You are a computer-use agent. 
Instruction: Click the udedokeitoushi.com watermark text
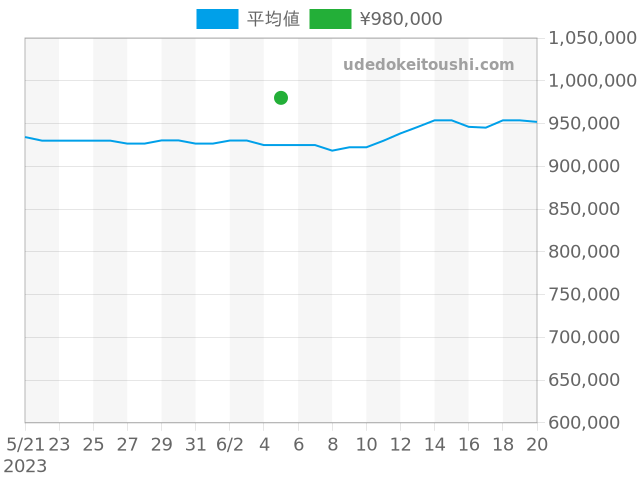pos(428,65)
